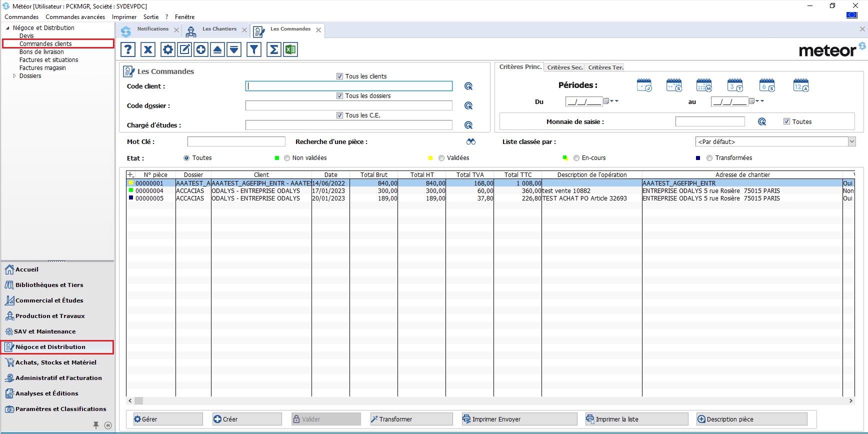868x434 pixels.
Task: Click the Description pièce button
Action: 751,419
